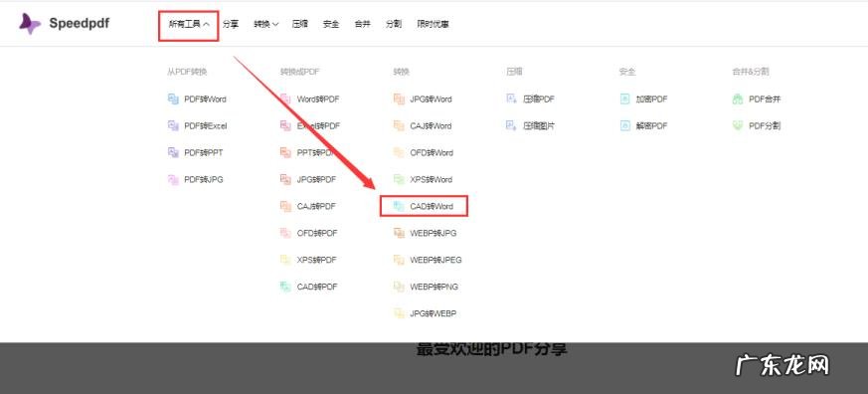The height and width of the screenshot is (394, 868).
Task: Click the PDF分割 icon
Action: tap(738, 125)
